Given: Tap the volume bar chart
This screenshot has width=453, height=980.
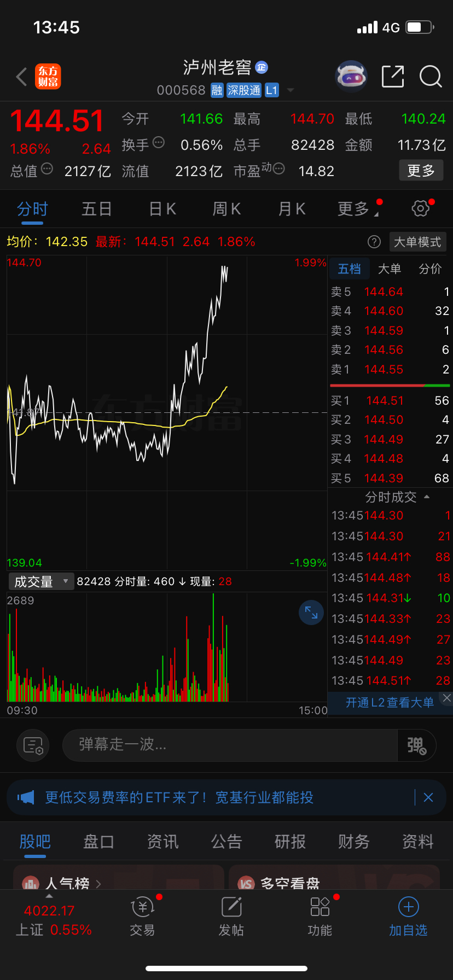Looking at the screenshot, I should coord(167,647).
